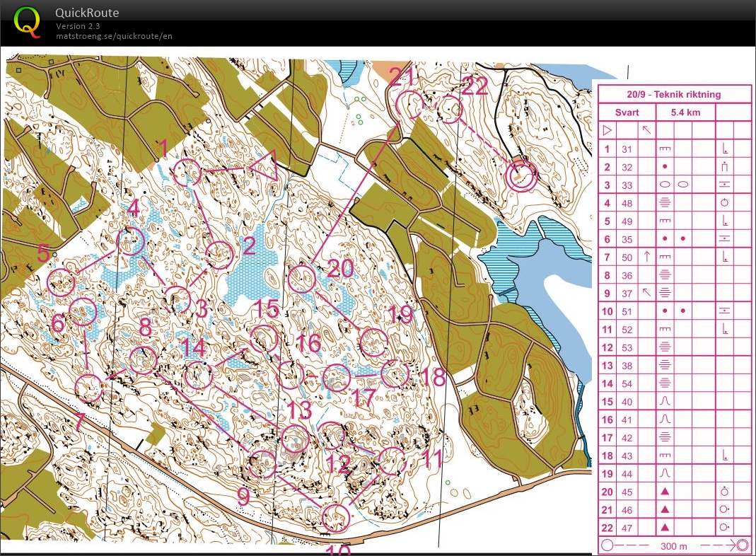Click the diagonal arrow in the table's start row
This screenshot has height=556, width=756.
pos(646,129)
